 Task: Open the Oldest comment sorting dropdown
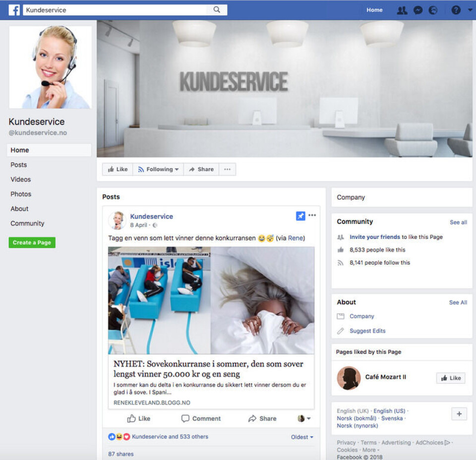coord(302,437)
